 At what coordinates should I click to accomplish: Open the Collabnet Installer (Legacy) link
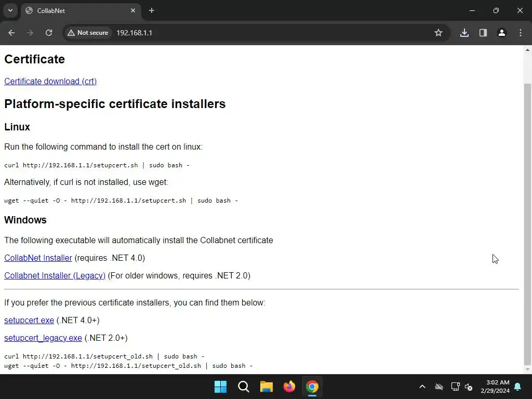(55, 275)
